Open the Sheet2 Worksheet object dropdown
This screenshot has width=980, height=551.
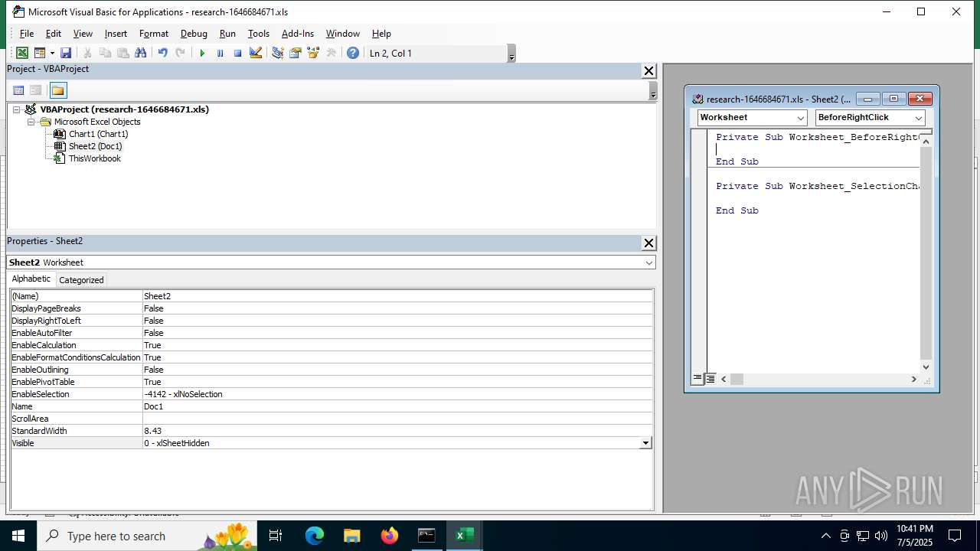pyautogui.click(x=649, y=262)
